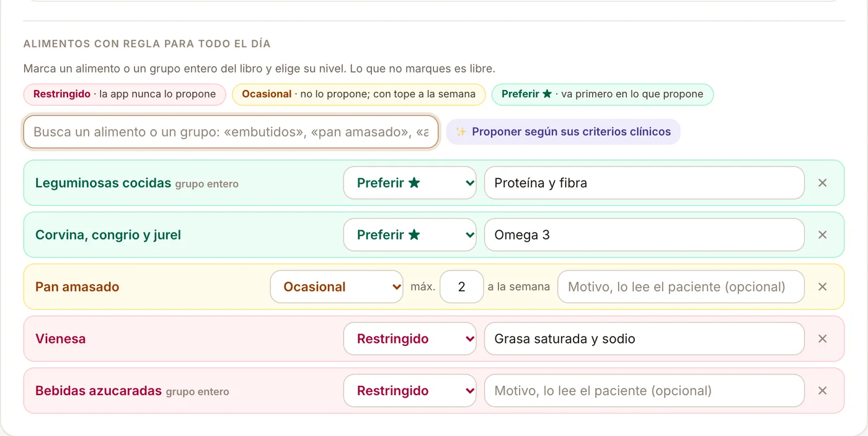Click Proponer según sus criterios clínicos button

coord(563,131)
